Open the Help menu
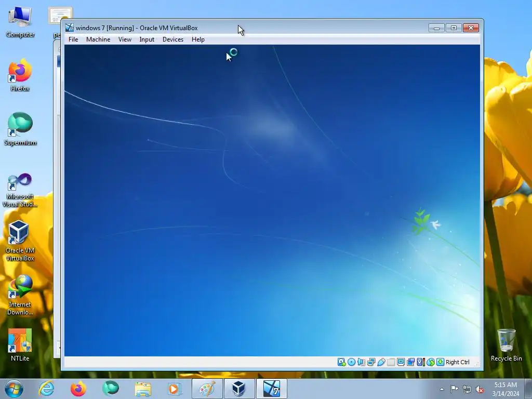Image resolution: width=532 pixels, height=399 pixels. point(198,39)
